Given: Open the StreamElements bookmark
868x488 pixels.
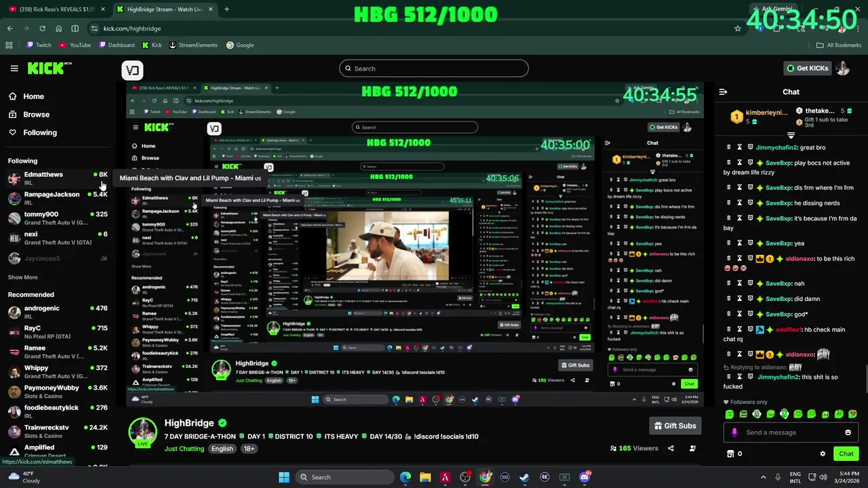Looking at the screenshot, I should point(193,45).
